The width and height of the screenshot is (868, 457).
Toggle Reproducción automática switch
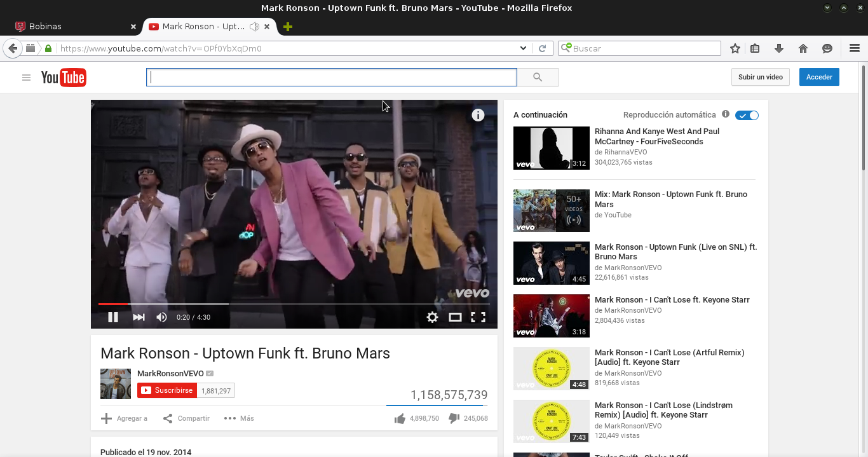point(747,115)
